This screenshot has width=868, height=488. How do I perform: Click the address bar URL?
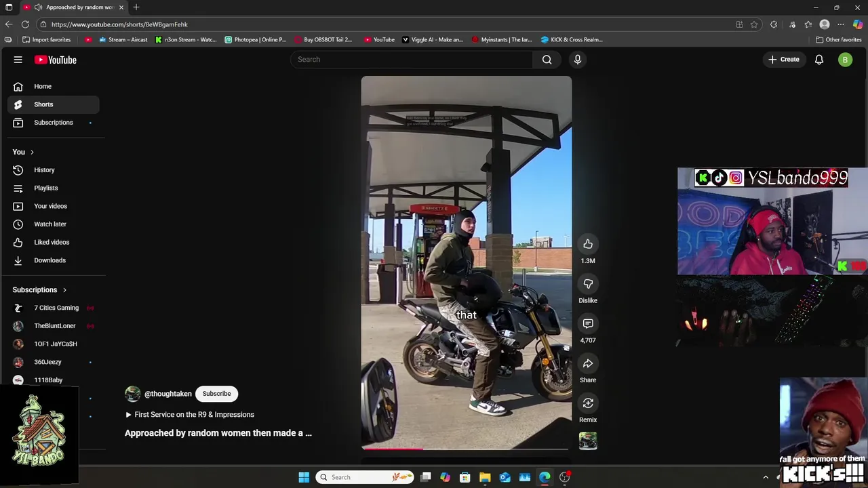119,24
